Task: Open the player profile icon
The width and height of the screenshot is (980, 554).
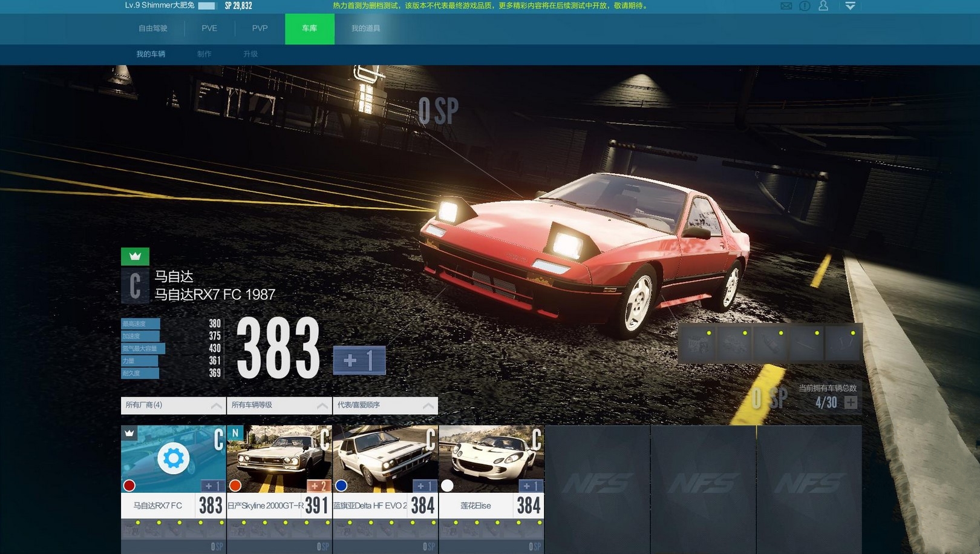Action: (x=823, y=6)
